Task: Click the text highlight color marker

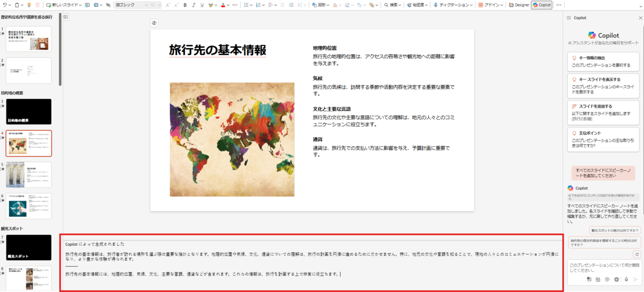Action: (x=211, y=5)
